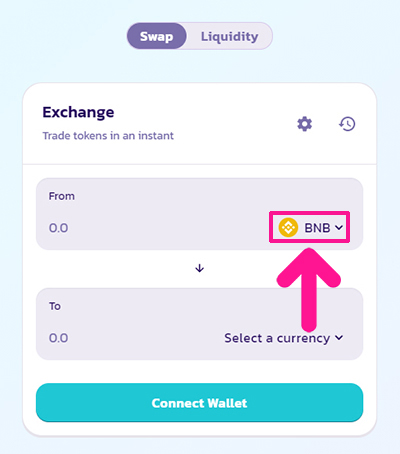Click the To amount input field

coord(133,338)
